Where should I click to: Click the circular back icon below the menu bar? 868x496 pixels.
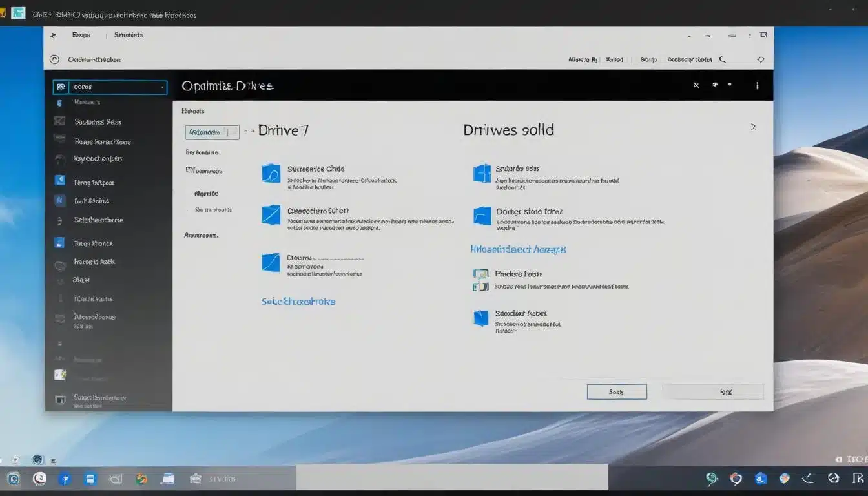[54, 59]
